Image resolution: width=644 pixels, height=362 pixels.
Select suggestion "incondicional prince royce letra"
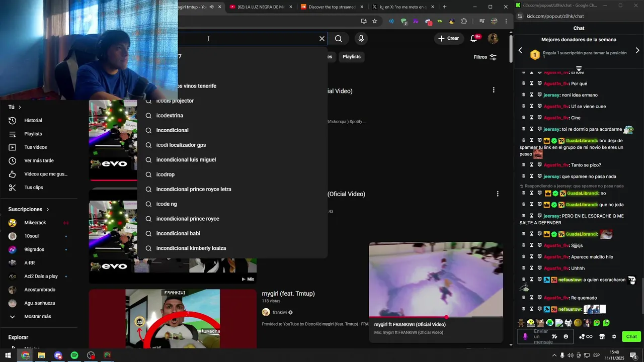pyautogui.click(x=232, y=189)
